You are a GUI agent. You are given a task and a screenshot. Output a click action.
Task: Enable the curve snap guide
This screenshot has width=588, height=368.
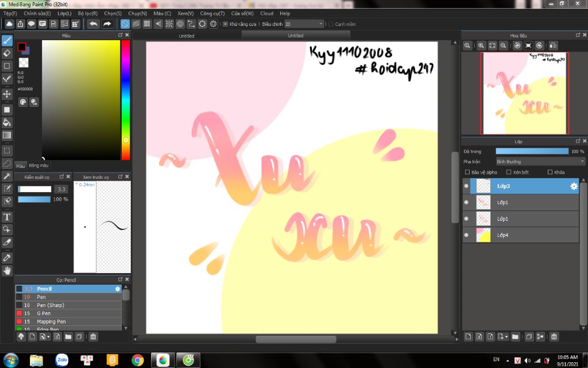191,24
